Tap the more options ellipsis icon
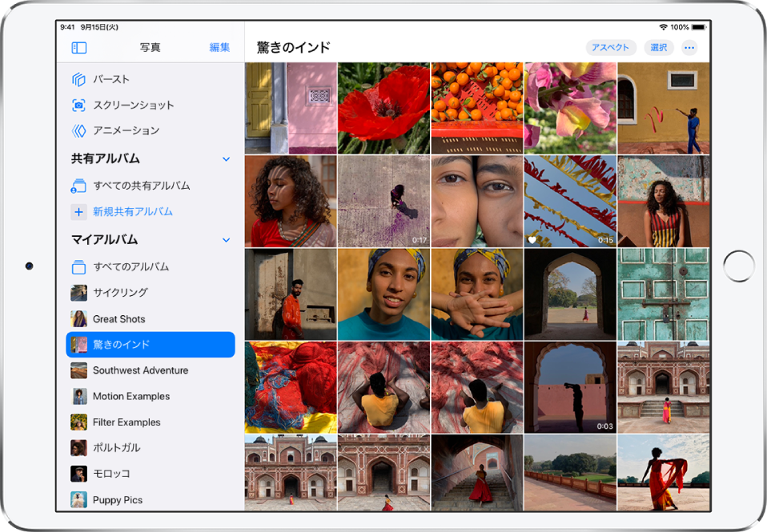Image resolution: width=771 pixels, height=532 pixels. pos(689,47)
